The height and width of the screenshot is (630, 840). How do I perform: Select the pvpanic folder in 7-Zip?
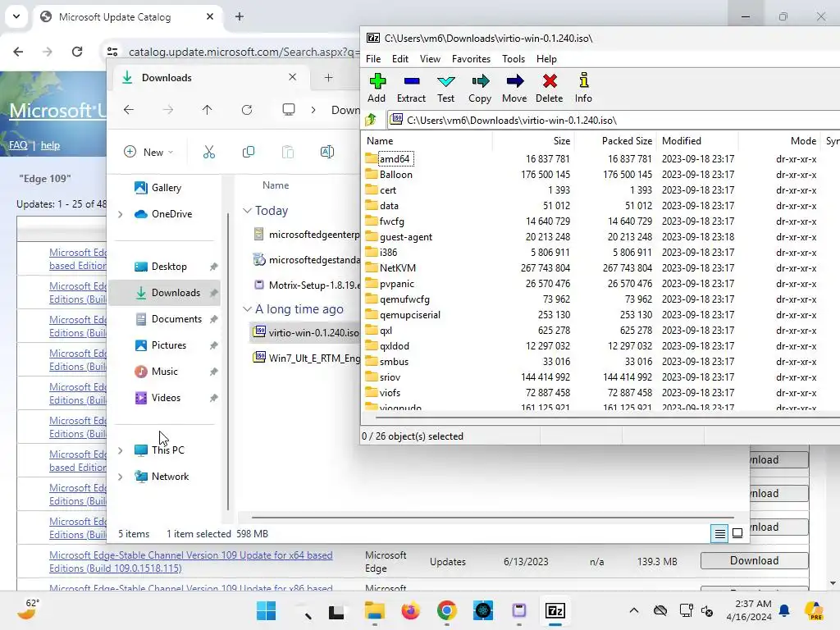coord(396,283)
